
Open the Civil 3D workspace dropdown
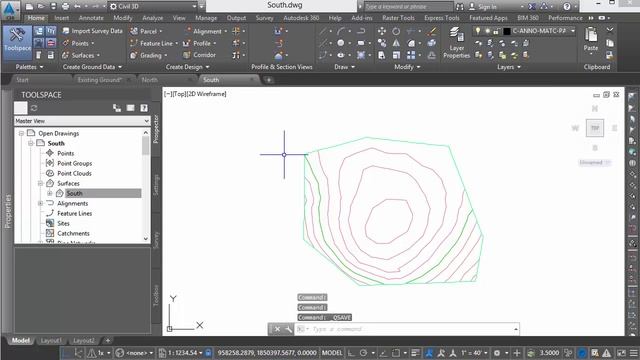pyautogui.click(x=153, y=7)
